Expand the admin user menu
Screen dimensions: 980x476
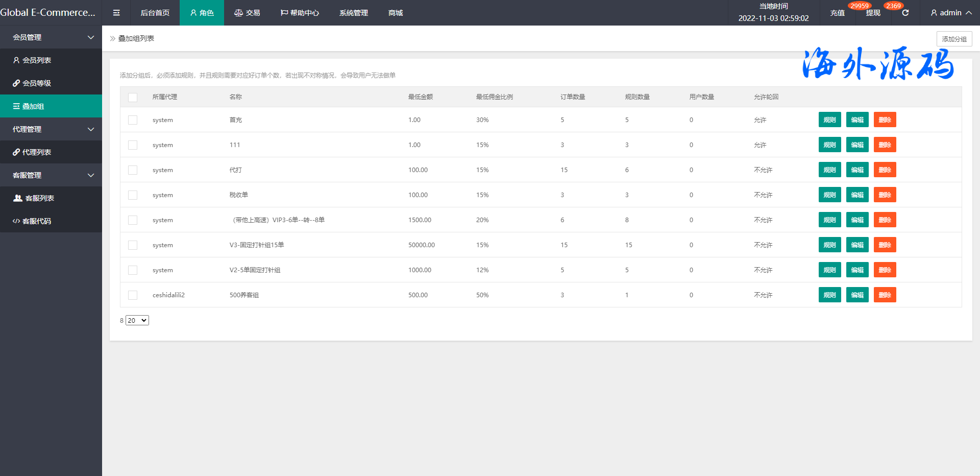(951, 13)
